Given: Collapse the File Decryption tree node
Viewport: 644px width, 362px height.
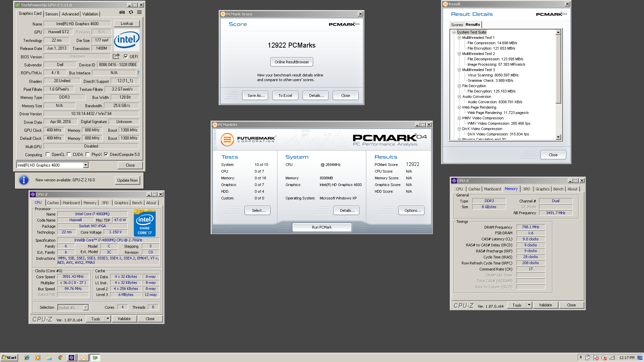Looking at the screenshot, I should (459, 86).
